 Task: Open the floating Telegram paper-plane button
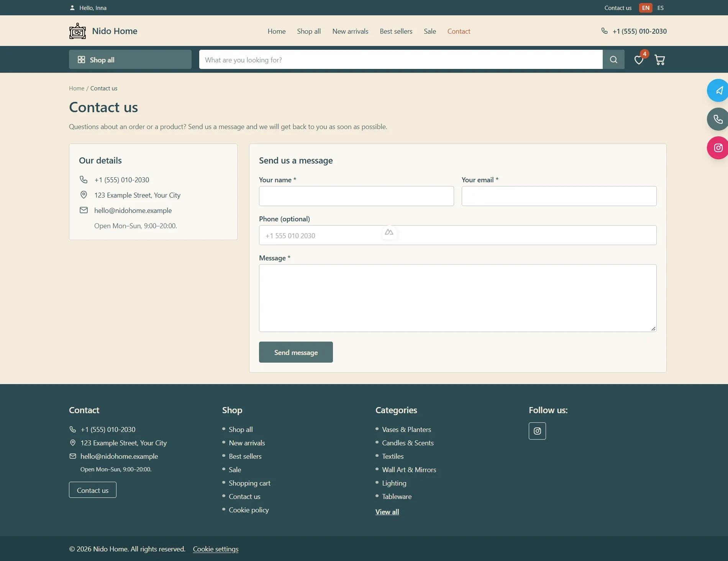click(x=718, y=90)
